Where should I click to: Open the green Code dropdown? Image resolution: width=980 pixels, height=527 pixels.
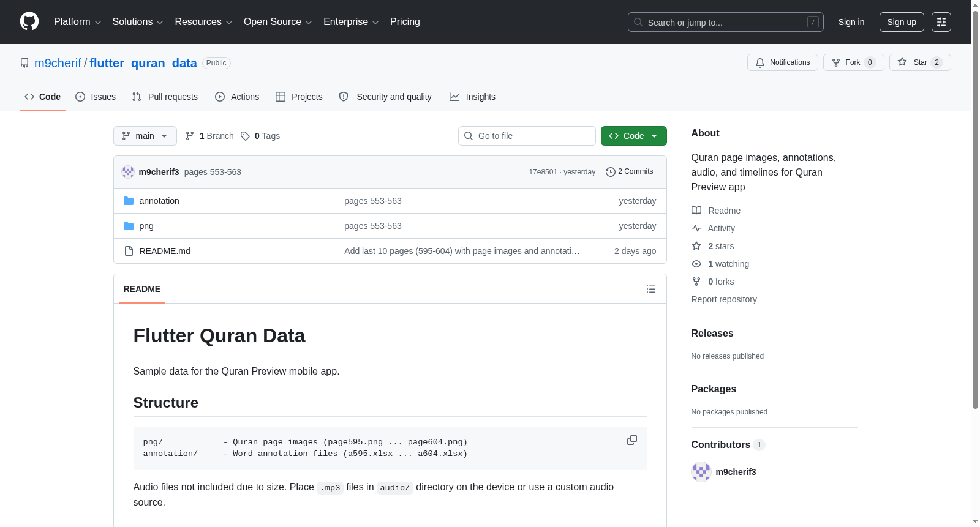click(x=634, y=136)
